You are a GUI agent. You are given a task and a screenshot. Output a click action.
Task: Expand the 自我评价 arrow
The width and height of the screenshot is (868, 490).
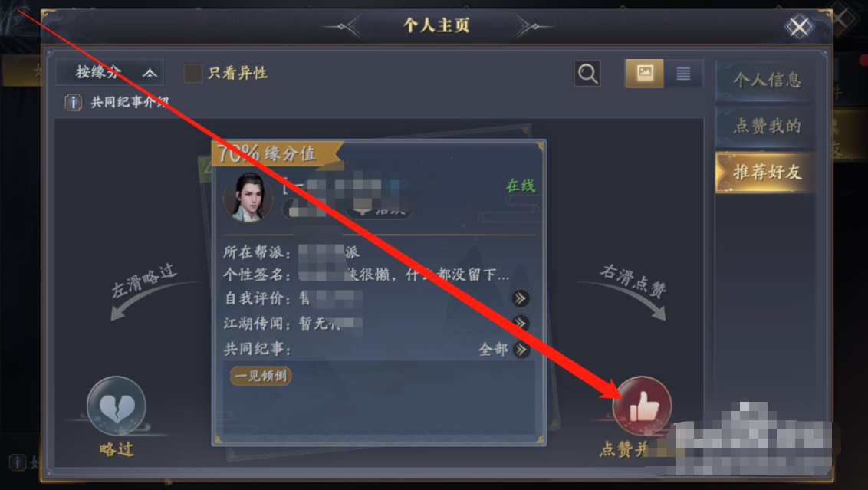tap(520, 298)
